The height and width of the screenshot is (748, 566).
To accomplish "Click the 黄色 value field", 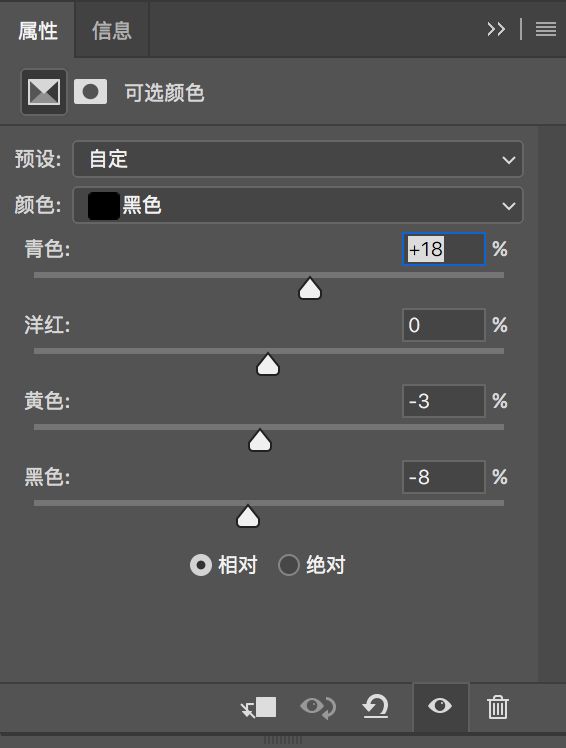I will (x=444, y=401).
